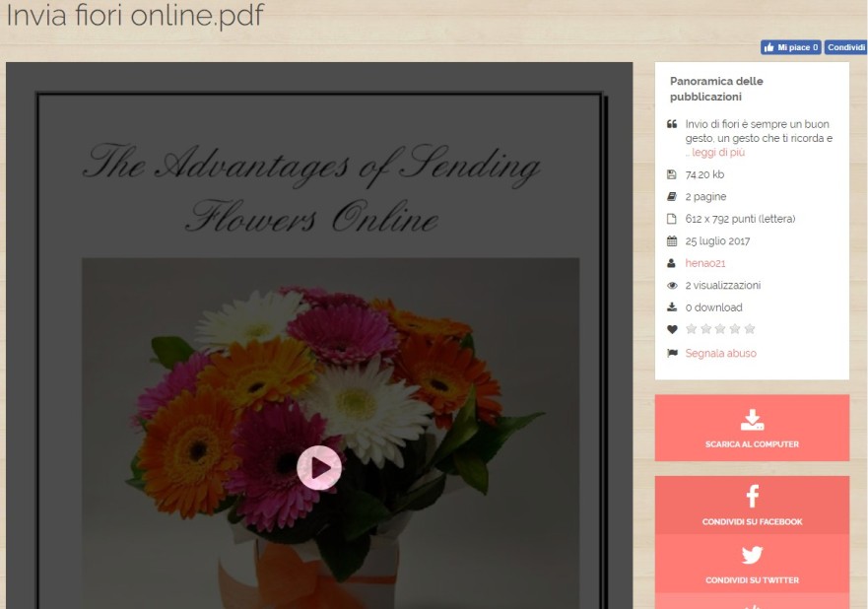Image resolution: width=868 pixels, height=609 pixels.
Task: Open the uploader profile via 'henao21' link
Action: (705, 263)
